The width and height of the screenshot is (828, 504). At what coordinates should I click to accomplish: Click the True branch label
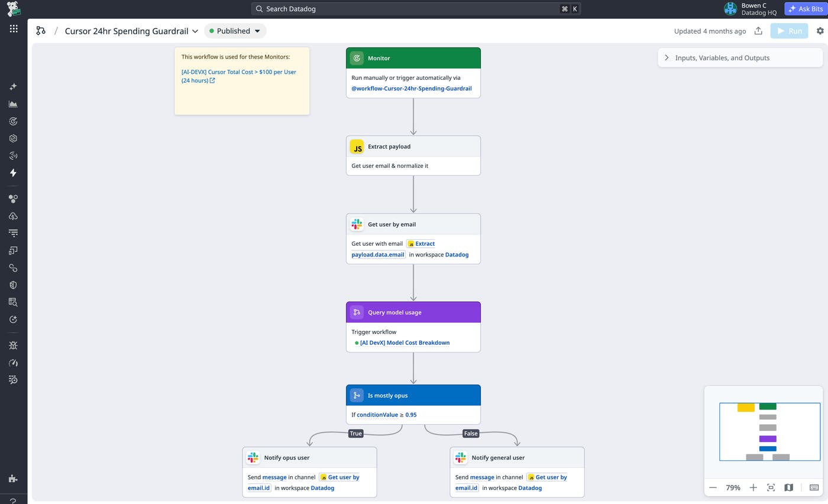tap(355, 434)
